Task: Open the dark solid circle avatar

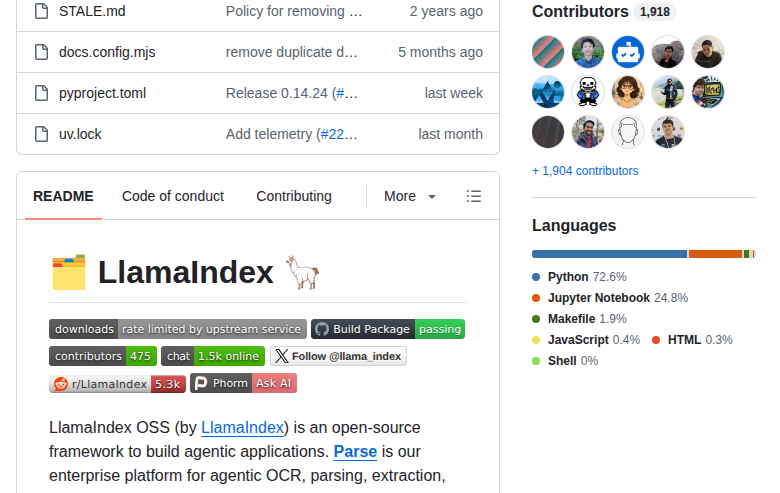Action: point(548,132)
